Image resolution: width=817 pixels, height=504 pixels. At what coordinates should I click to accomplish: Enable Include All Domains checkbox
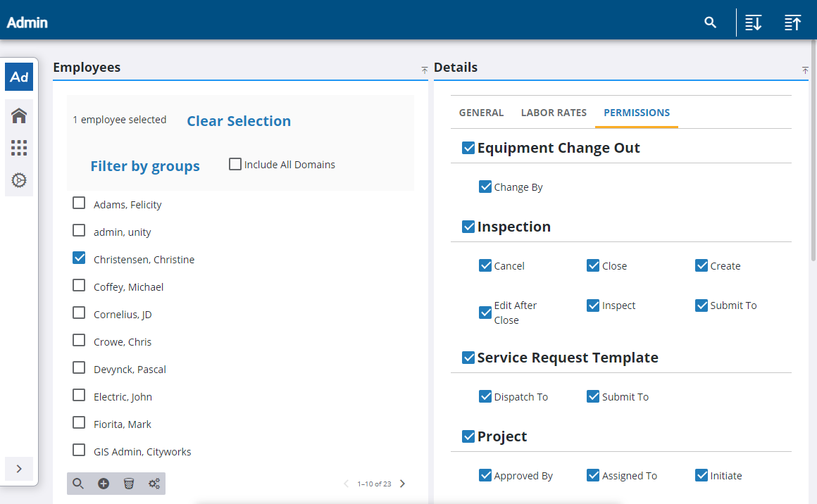click(235, 164)
